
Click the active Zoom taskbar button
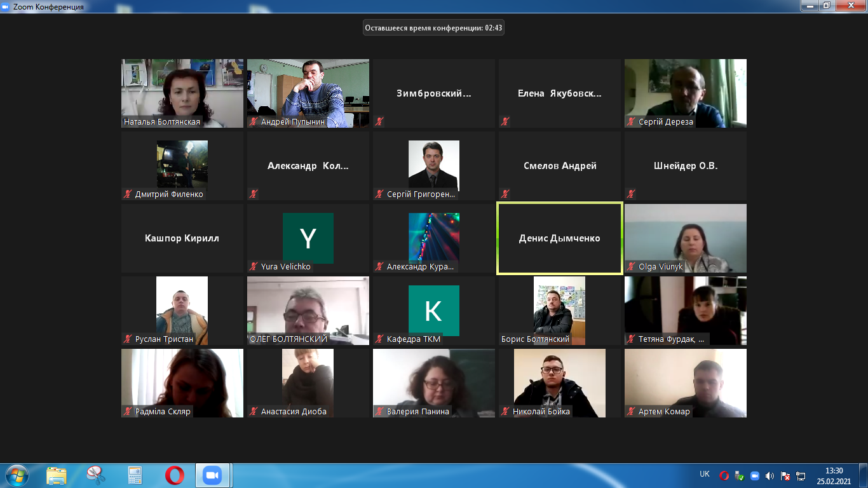pyautogui.click(x=214, y=475)
